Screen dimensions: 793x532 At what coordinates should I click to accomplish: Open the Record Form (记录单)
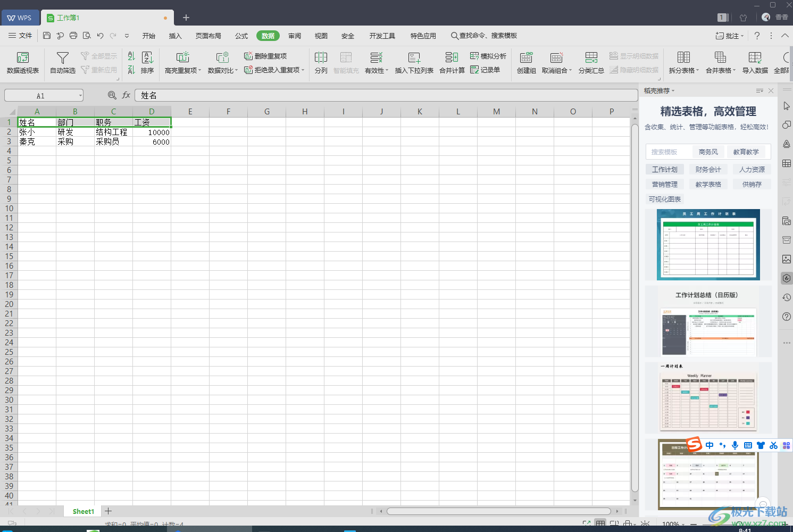click(485, 70)
